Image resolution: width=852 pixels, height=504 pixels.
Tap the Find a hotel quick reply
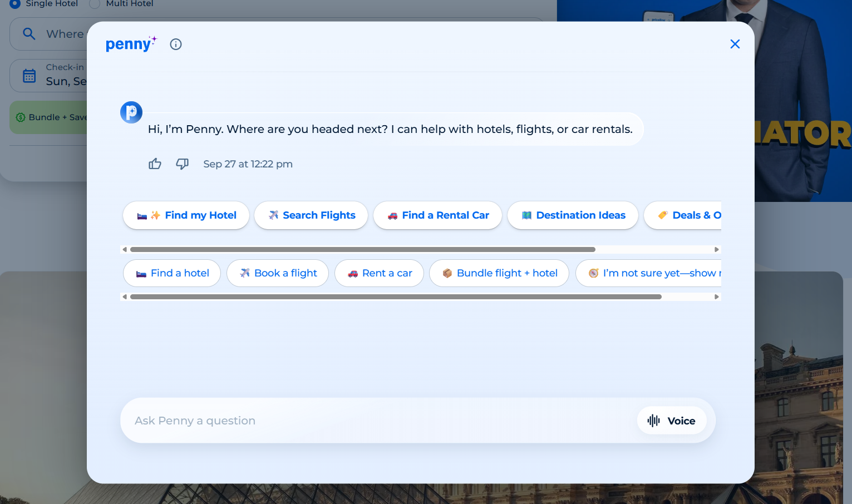[x=172, y=273]
